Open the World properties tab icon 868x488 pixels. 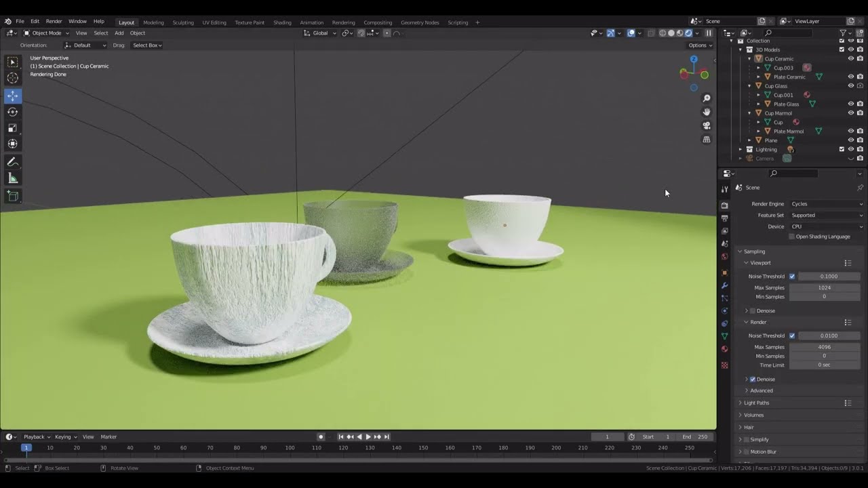pos(724,257)
